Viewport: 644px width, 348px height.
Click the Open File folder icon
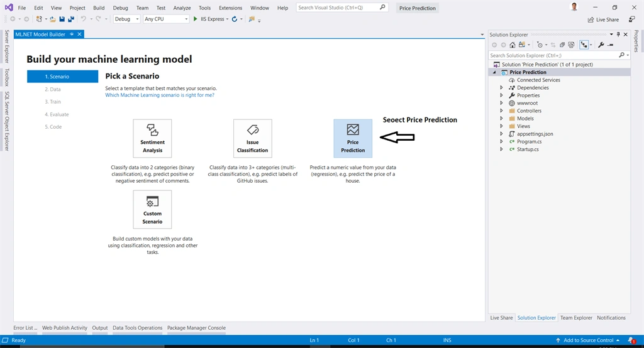(x=53, y=19)
